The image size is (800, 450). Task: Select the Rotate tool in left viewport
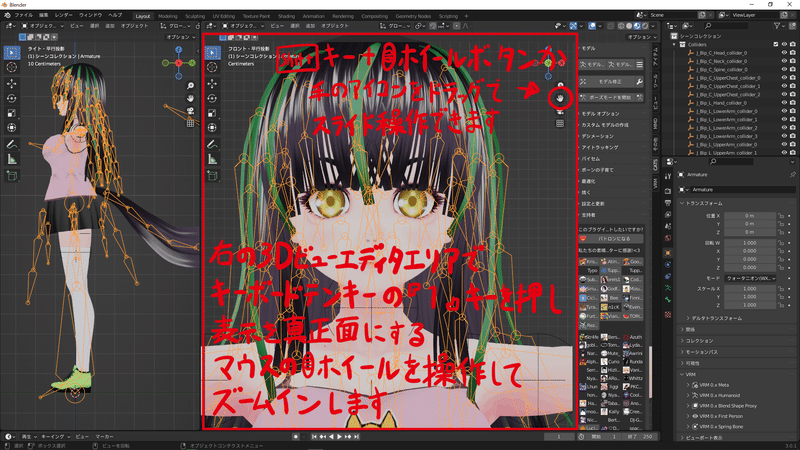coord(12,98)
